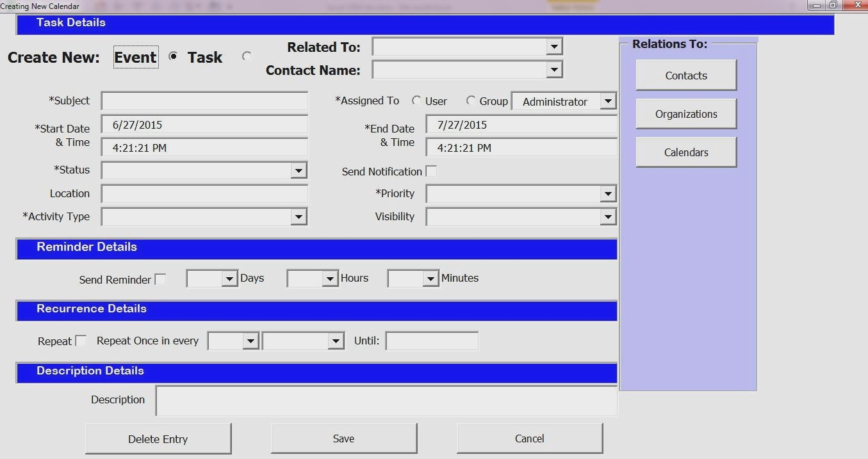
Task: Expand the Priority dropdown
Action: [607, 193]
